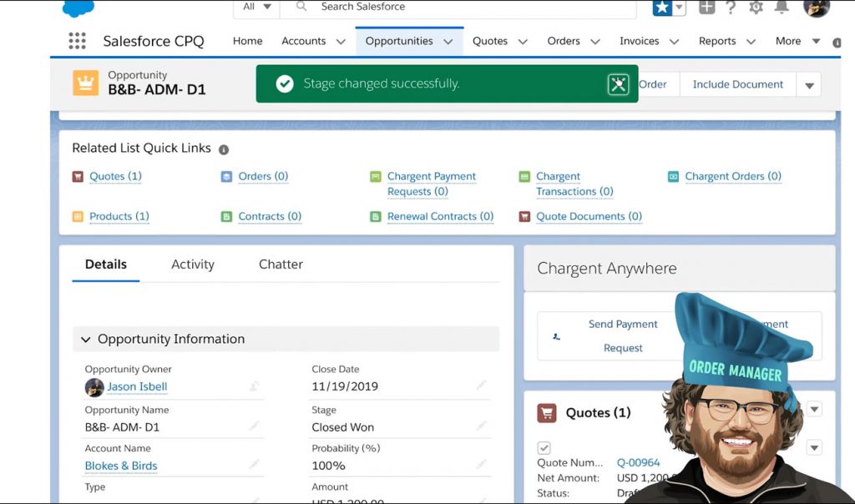Open the Renewal Contracts (0) link
855x504 pixels.
(x=441, y=216)
